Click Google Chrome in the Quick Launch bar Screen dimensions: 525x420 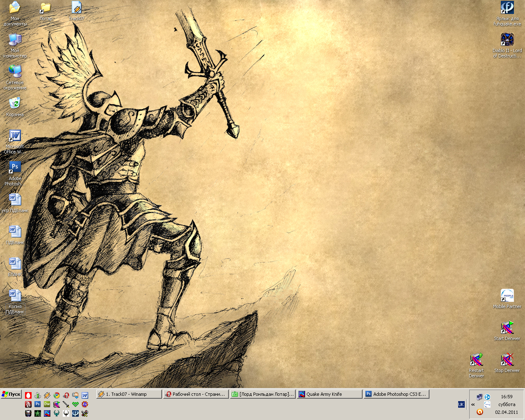tap(57, 395)
